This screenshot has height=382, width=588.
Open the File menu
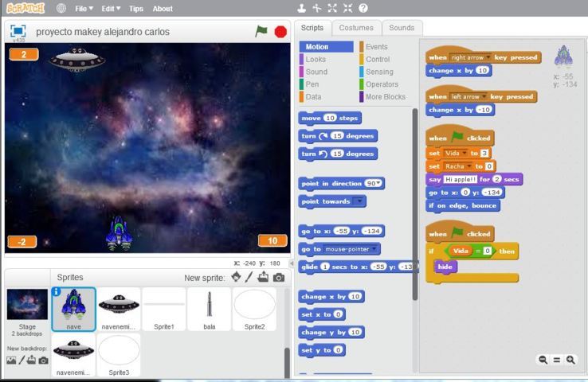(84, 9)
